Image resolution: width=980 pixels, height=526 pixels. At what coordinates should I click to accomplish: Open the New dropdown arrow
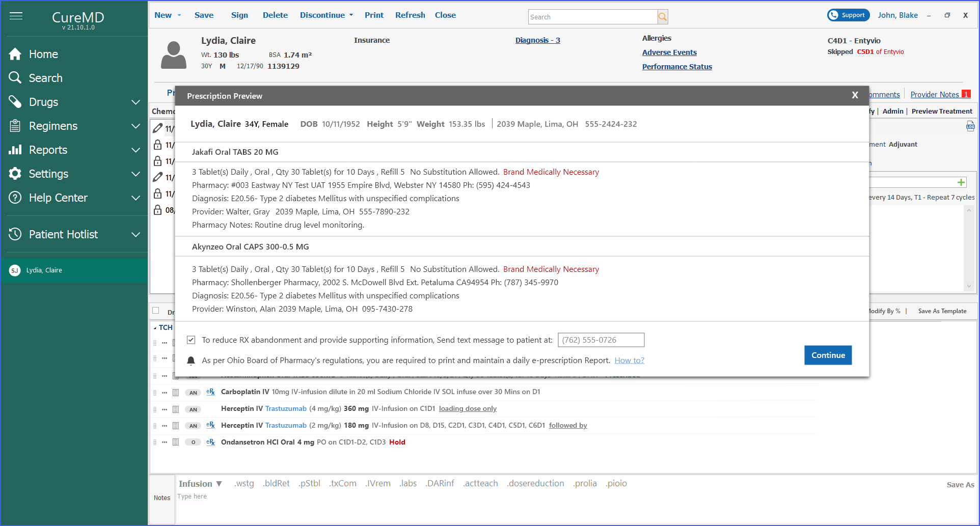coord(179,15)
